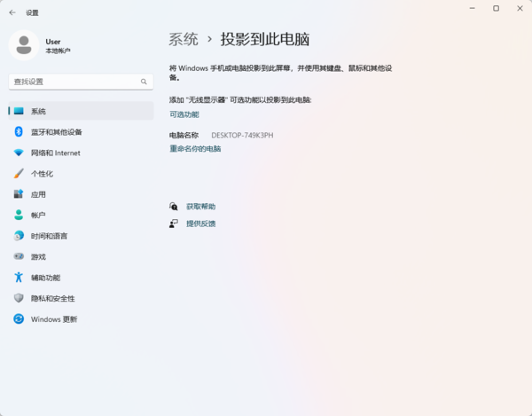
Task: Click the 本地帐户 label
Action: (x=58, y=51)
